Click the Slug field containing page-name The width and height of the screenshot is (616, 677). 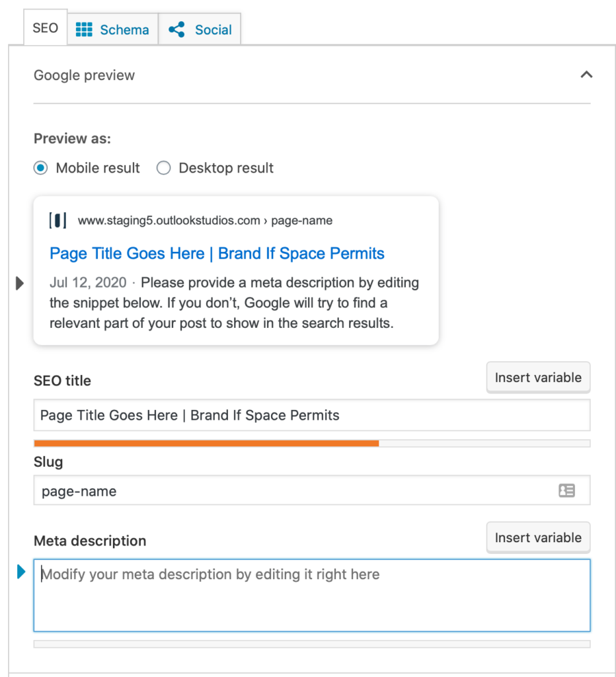pos(312,491)
